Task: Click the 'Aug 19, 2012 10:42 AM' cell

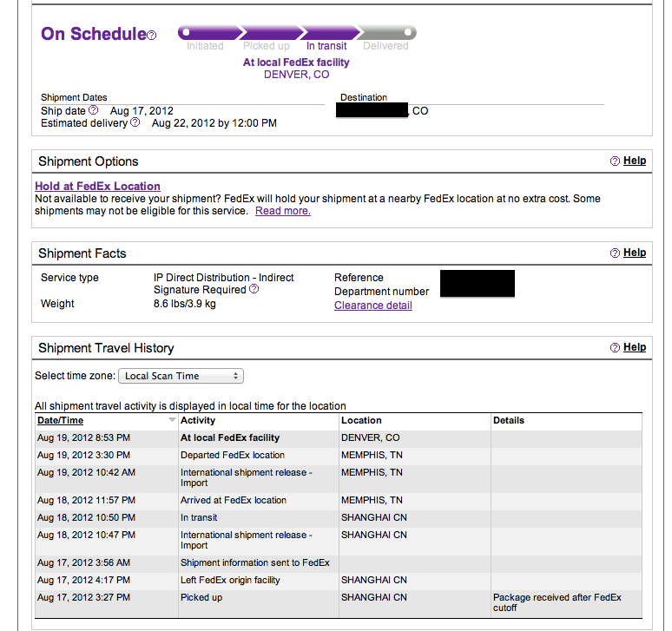Action: pos(106,478)
